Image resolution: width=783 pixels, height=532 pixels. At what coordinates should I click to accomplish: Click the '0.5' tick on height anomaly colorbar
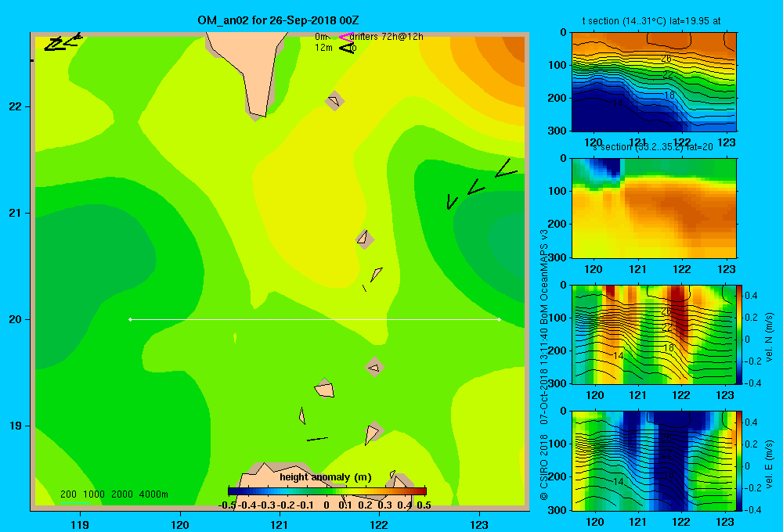(424, 505)
